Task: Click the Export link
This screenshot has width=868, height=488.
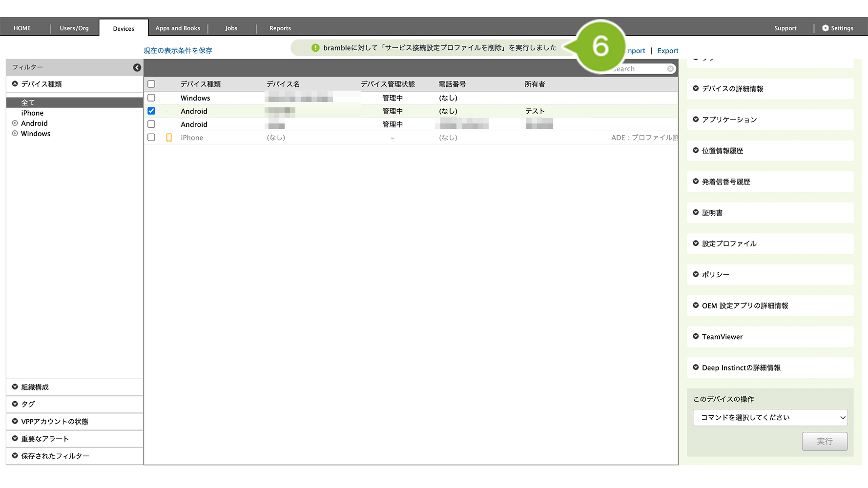Action: 667,51
